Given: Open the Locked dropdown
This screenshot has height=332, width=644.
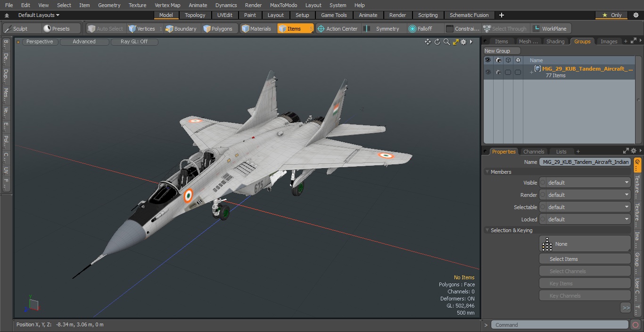Looking at the screenshot, I should pos(585,219).
